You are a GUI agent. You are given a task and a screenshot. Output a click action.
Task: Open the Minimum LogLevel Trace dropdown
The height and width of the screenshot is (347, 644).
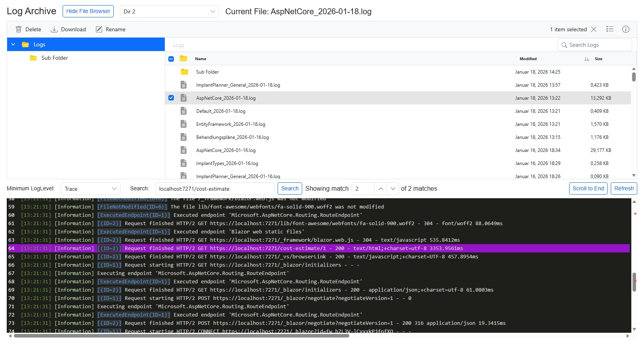pos(91,189)
